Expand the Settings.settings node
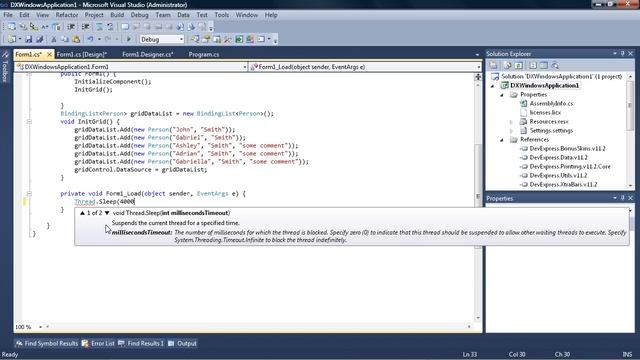Image resolution: width=640 pixels, height=360 pixels. click(x=511, y=131)
